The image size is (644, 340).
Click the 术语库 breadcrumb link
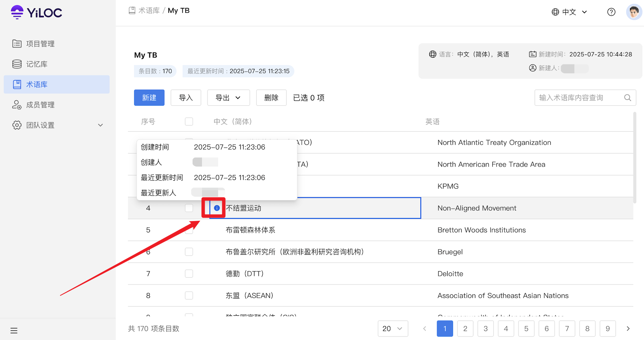coord(149,11)
